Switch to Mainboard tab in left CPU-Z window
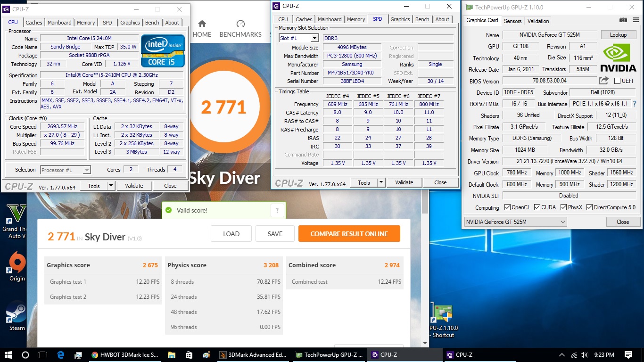Viewport: 644px width, 362px height. click(59, 23)
